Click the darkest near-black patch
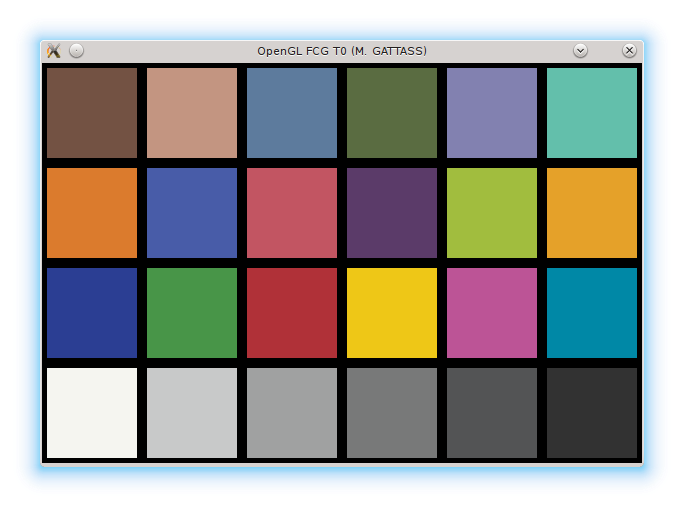684x507 pixels. coord(592,413)
